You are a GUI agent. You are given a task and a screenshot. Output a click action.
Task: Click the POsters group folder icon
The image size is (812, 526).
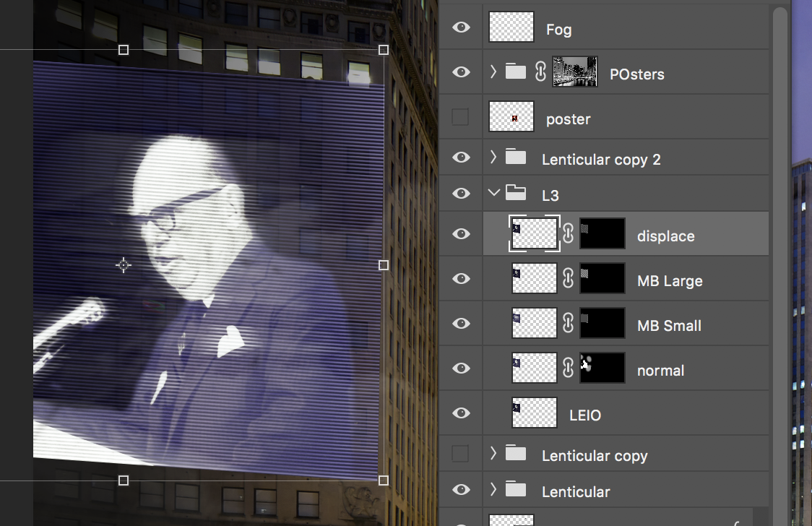[x=516, y=72]
